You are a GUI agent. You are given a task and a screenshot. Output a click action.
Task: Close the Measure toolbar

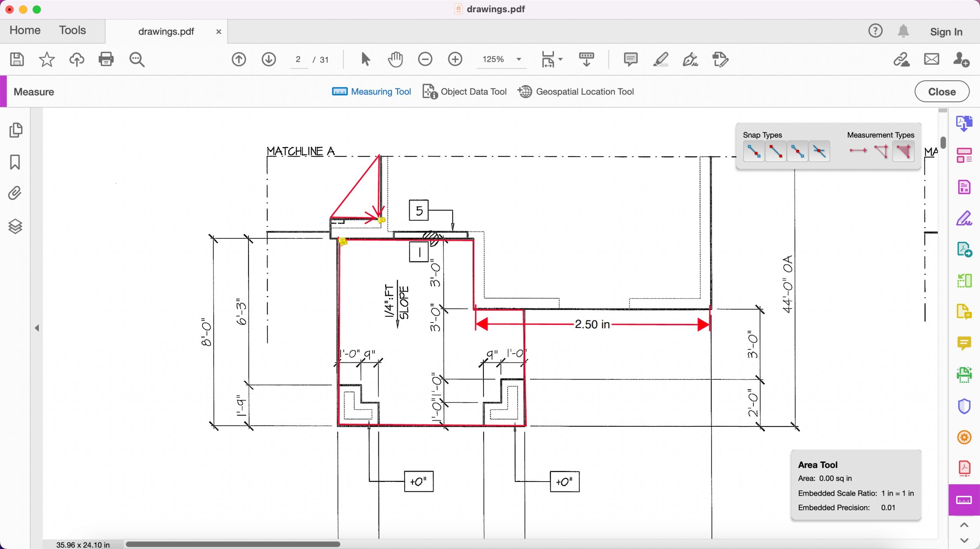click(941, 91)
